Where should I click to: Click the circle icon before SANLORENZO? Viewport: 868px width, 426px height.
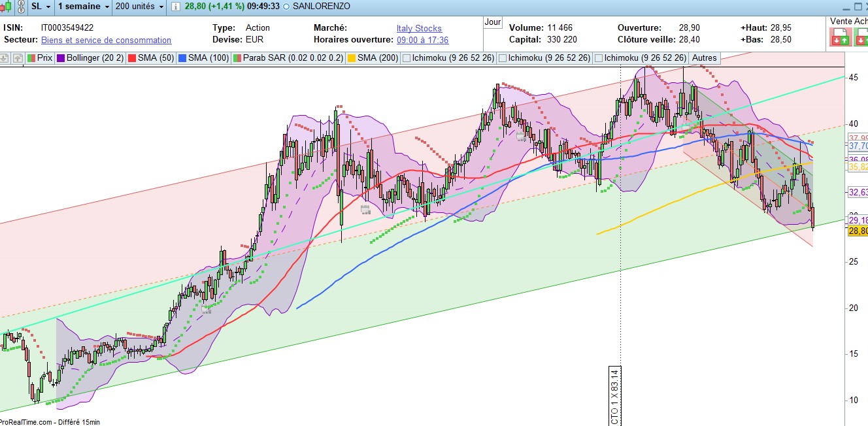point(287,6)
